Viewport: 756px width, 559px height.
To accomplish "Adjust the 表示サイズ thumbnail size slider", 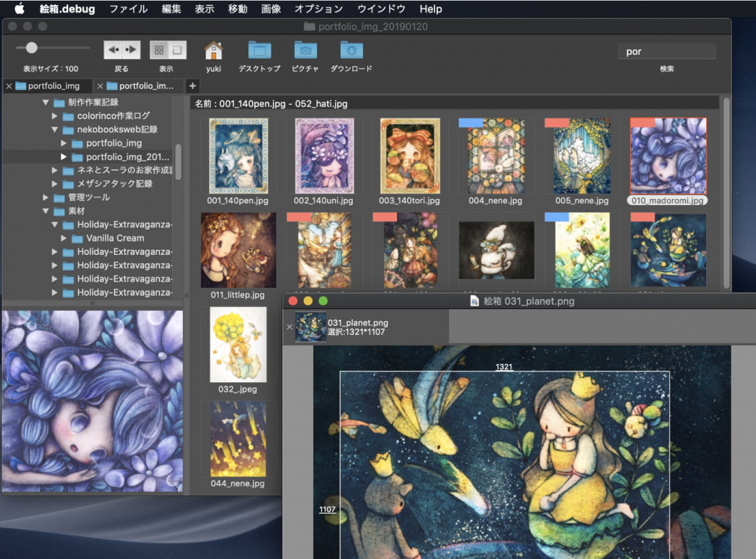I will point(31,48).
